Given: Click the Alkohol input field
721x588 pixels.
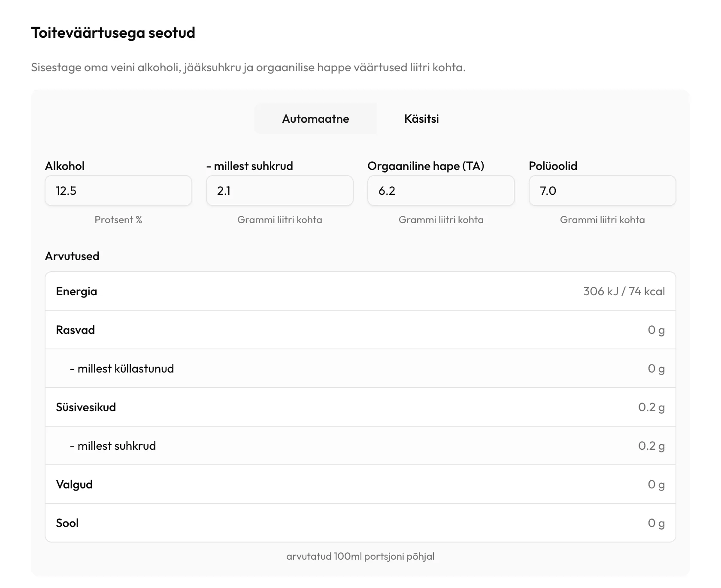Looking at the screenshot, I should (x=118, y=191).
